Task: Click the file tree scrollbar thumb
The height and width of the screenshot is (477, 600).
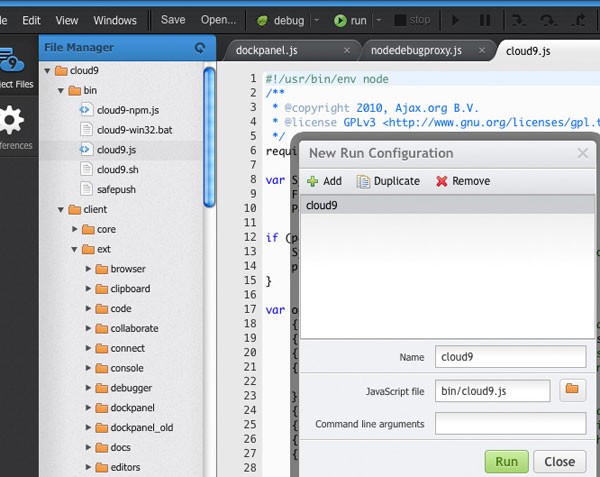Action: point(209,137)
